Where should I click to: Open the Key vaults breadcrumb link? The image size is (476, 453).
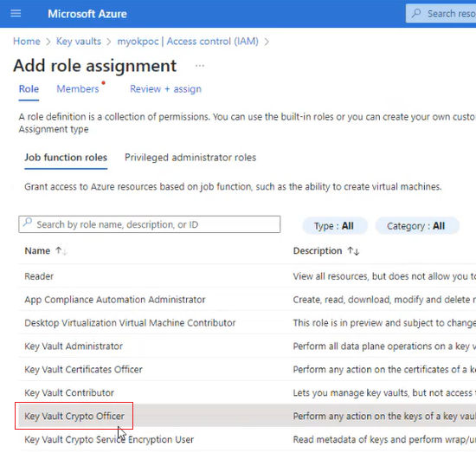pyautogui.click(x=79, y=41)
